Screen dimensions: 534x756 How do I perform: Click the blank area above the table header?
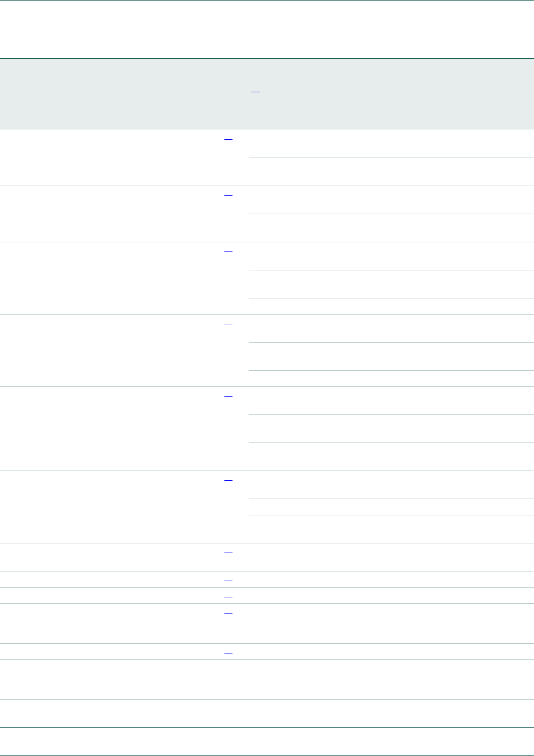click(267, 30)
